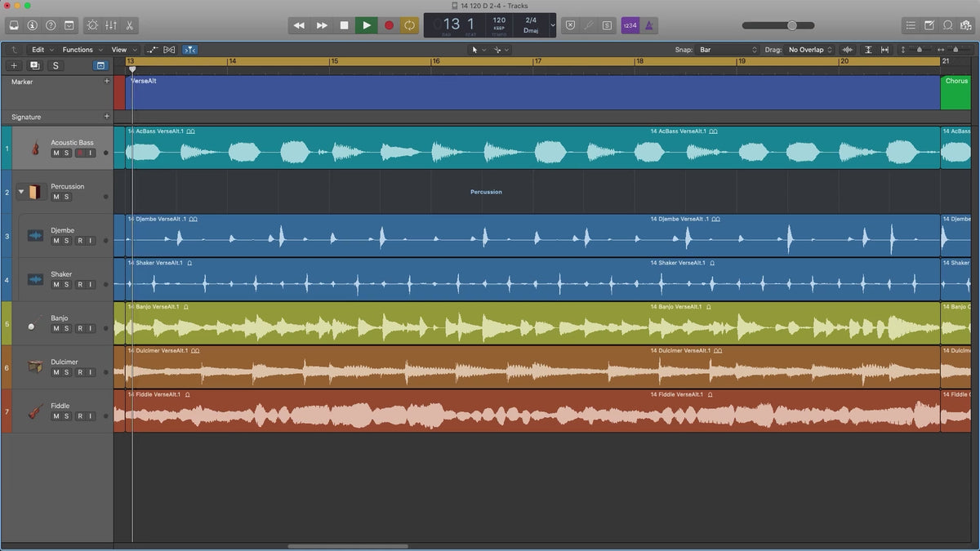Open the Snap dropdown set to Bar

pos(728,50)
